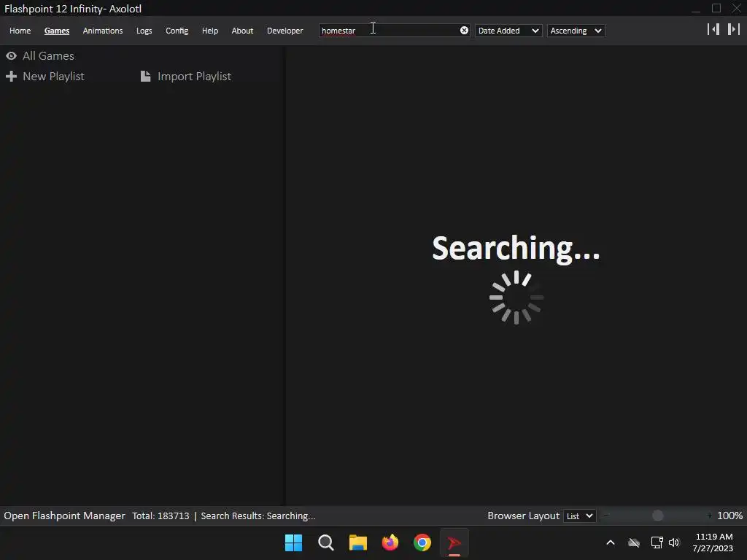Click the 100% zoom value

(729, 516)
